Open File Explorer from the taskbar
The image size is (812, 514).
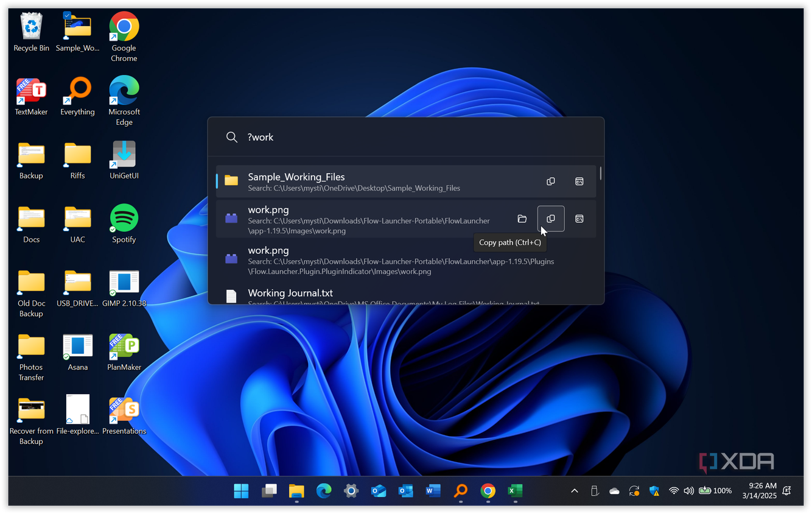pos(296,491)
